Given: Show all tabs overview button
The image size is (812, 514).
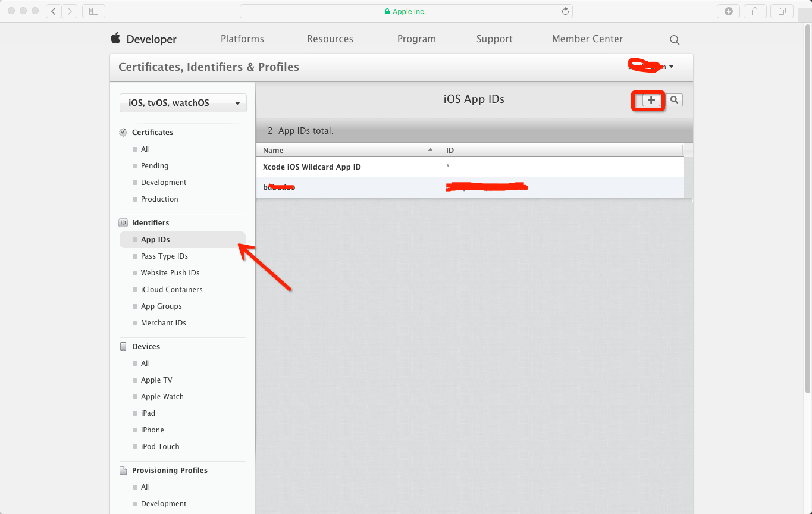Looking at the screenshot, I should pos(782,11).
